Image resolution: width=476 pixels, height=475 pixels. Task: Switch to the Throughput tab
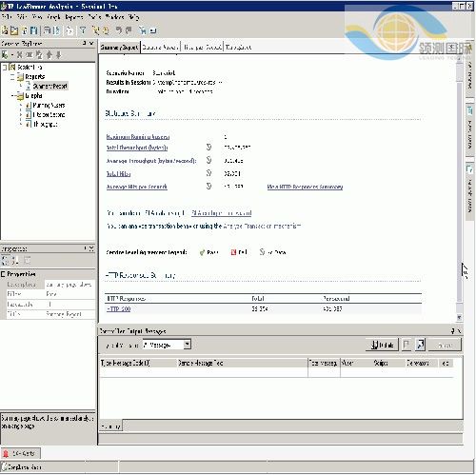238,47
